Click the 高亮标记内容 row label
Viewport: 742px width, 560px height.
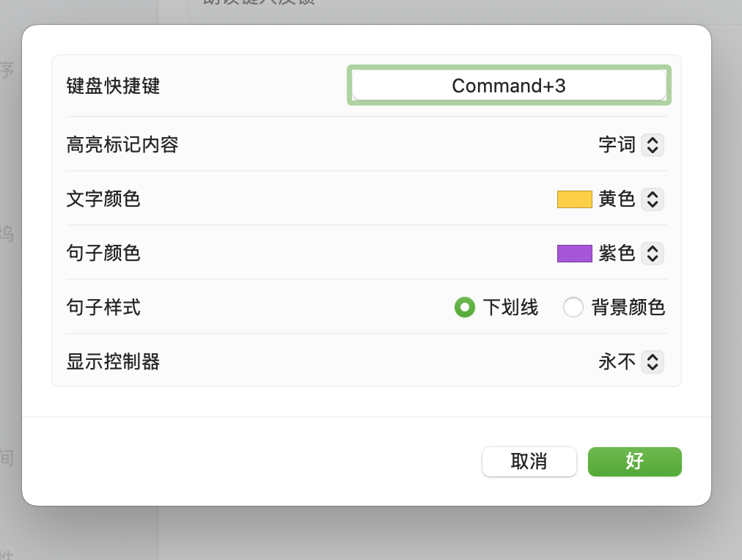click(122, 145)
